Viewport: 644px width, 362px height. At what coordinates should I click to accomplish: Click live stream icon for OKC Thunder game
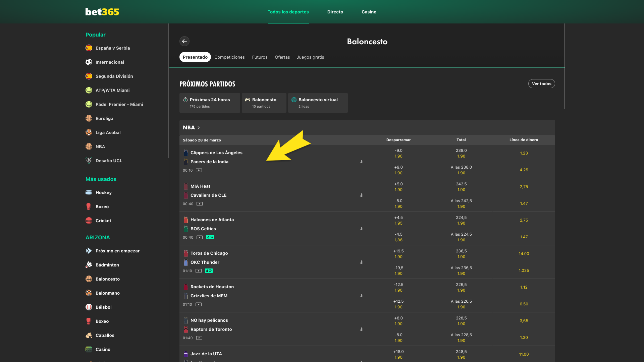pos(199,271)
